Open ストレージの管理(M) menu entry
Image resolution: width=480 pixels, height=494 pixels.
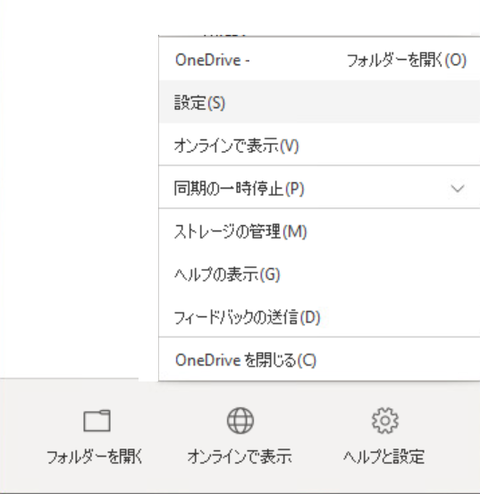(x=319, y=231)
